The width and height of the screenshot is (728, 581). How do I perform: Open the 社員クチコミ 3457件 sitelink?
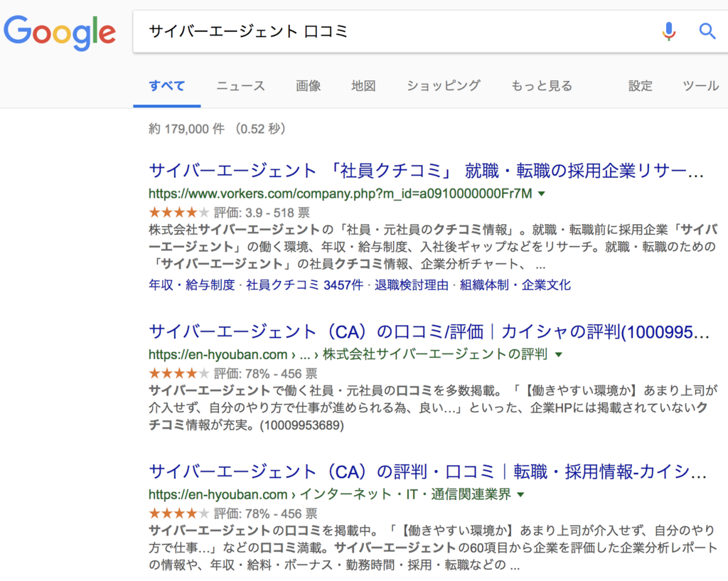pos(304,284)
